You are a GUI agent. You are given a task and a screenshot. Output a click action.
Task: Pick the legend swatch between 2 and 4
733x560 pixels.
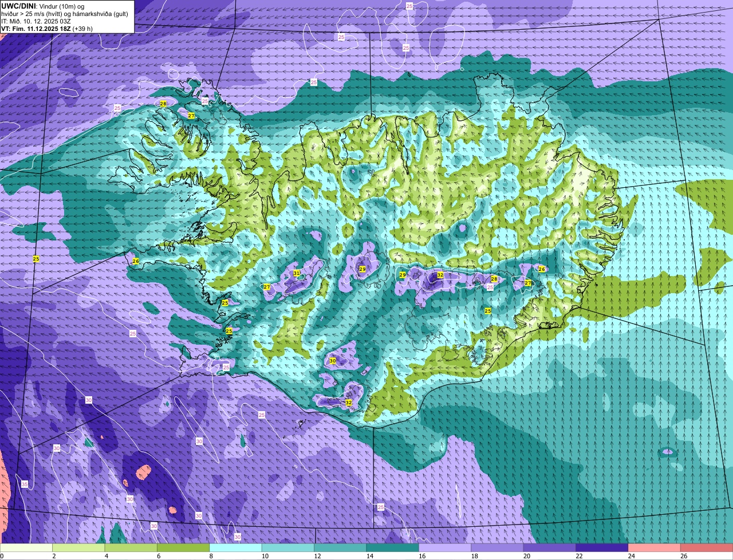(79, 548)
